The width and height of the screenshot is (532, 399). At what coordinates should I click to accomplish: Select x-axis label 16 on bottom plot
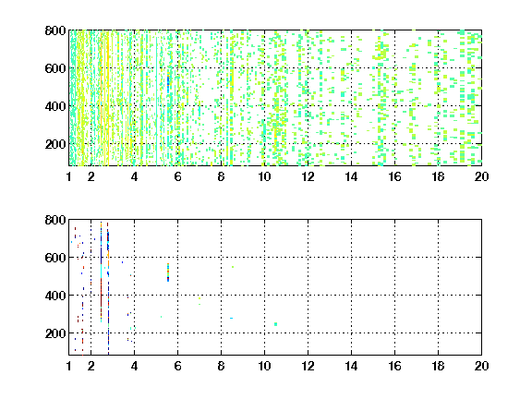(x=394, y=366)
